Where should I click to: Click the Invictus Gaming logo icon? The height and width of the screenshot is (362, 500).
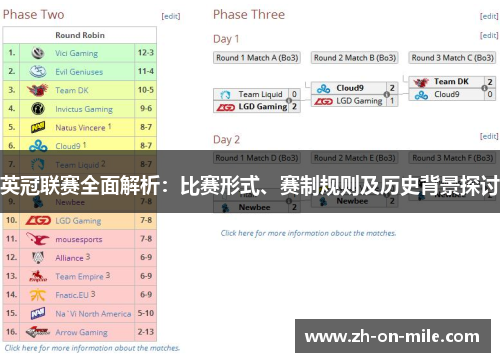[x=38, y=109]
